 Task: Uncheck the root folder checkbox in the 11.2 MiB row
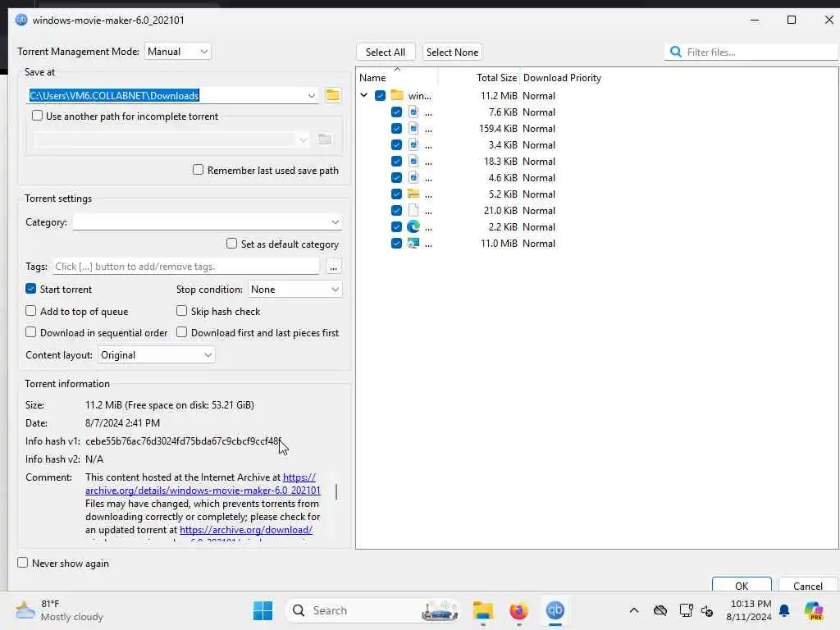pyautogui.click(x=380, y=95)
